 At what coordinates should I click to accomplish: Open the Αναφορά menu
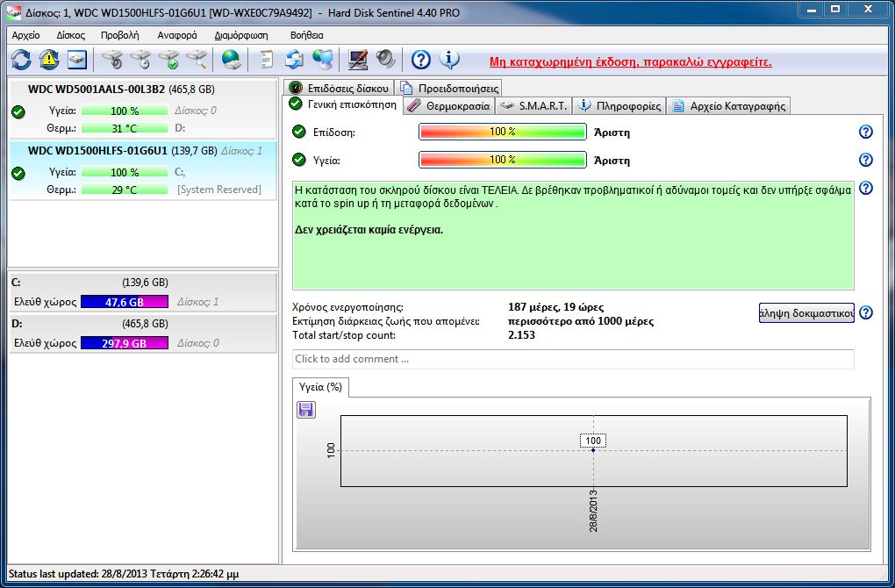177,35
